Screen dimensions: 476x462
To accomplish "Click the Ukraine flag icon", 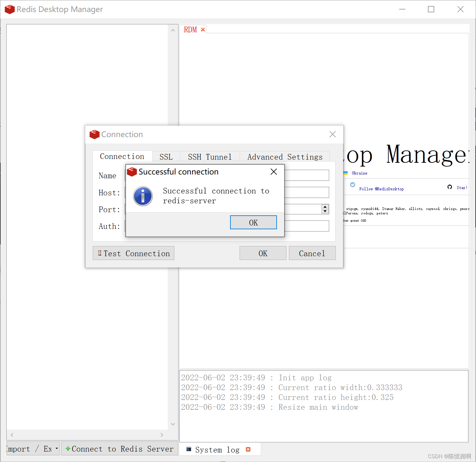I will click(x=346, y=173).
